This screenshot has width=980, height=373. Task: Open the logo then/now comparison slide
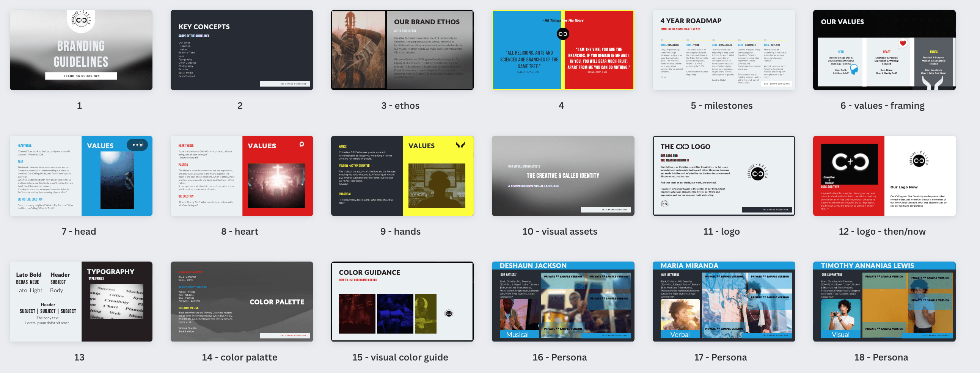[884, 176]
